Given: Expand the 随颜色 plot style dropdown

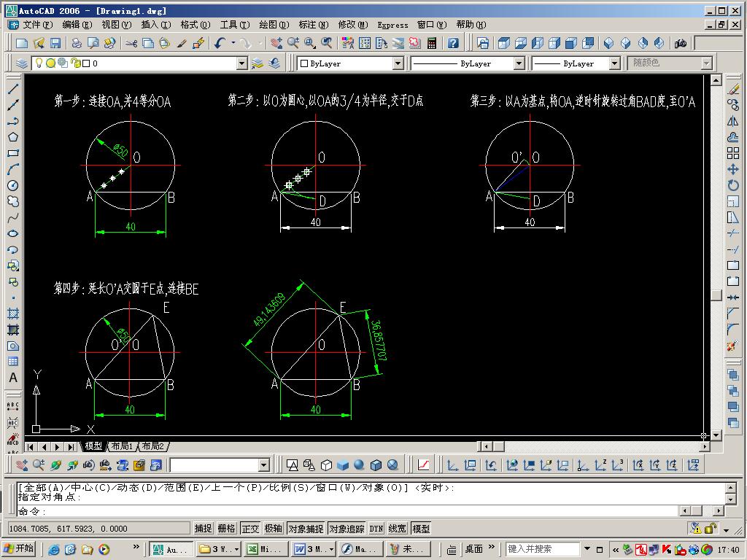Looking at the screenshot, I should (x=706, y=63).
